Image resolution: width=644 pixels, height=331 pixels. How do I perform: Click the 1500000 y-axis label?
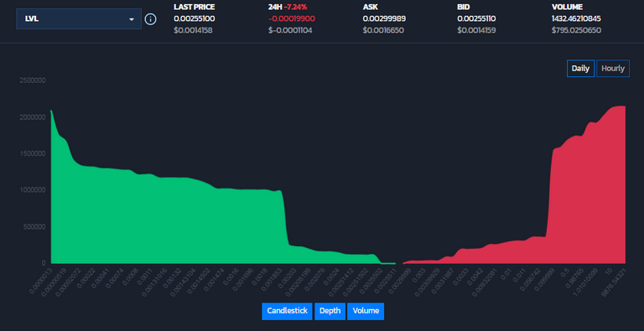(x=33, y=153)
